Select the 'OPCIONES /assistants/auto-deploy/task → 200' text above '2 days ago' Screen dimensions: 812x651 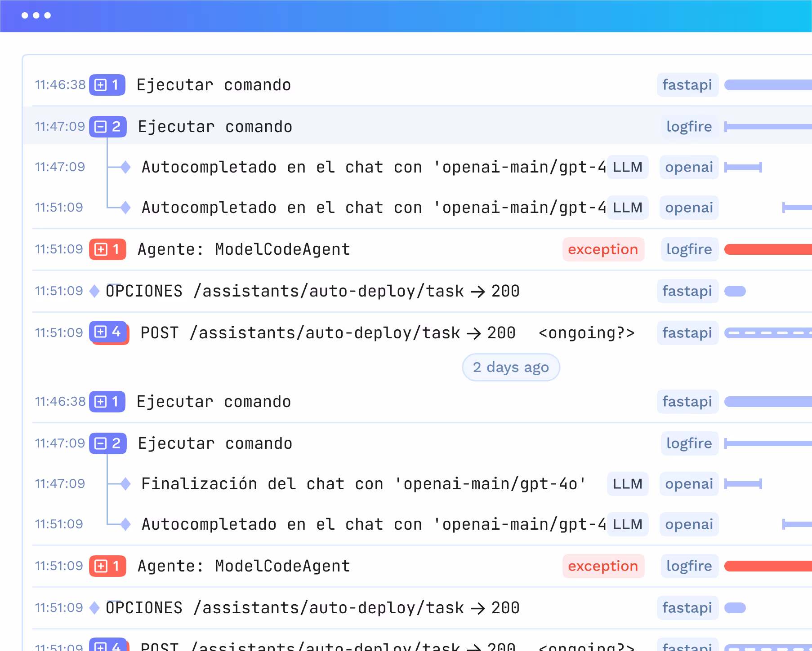pyautogui.click(x=313, y=291)
